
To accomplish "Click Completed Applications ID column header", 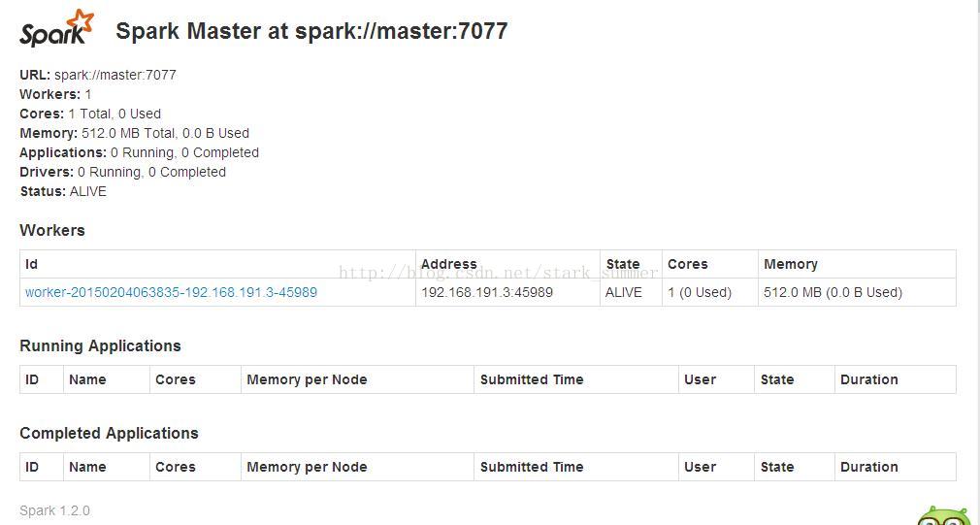I will (32, 467).
